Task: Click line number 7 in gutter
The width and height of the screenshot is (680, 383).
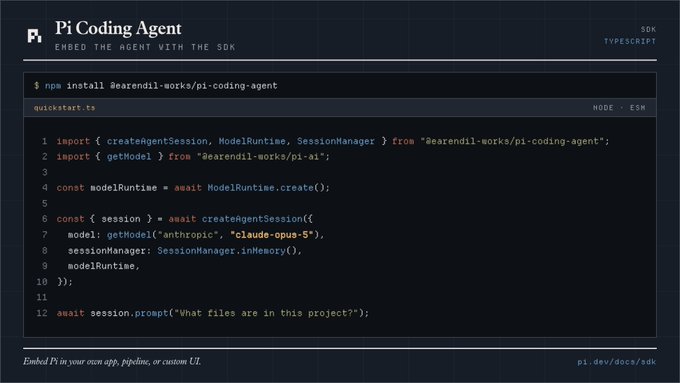Action: coord(44,235)
